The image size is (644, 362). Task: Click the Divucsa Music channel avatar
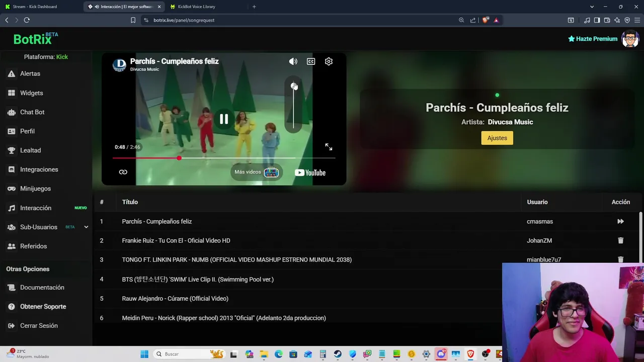pos(119,65)
